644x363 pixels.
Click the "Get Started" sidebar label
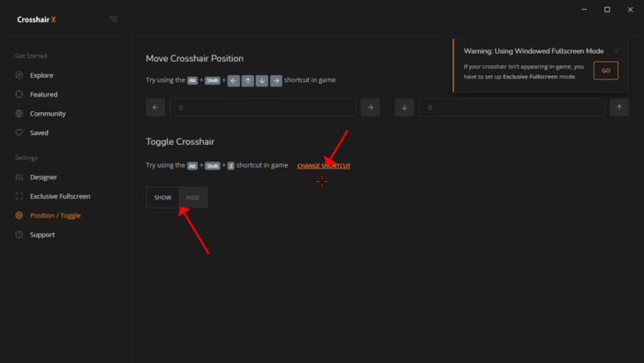[x=31, y=56]
